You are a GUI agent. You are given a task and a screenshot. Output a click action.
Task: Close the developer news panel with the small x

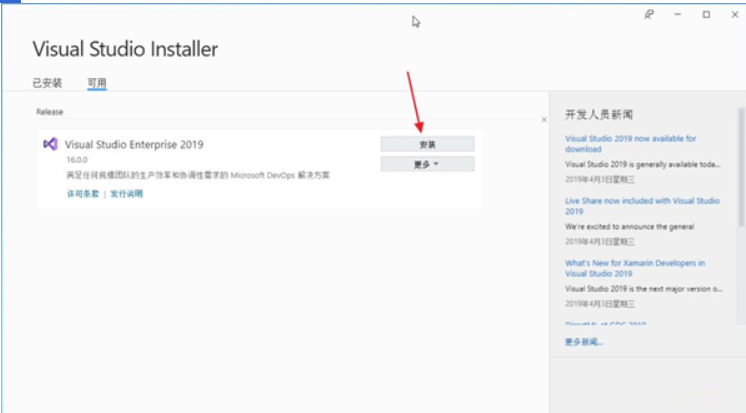coord(544,119)
